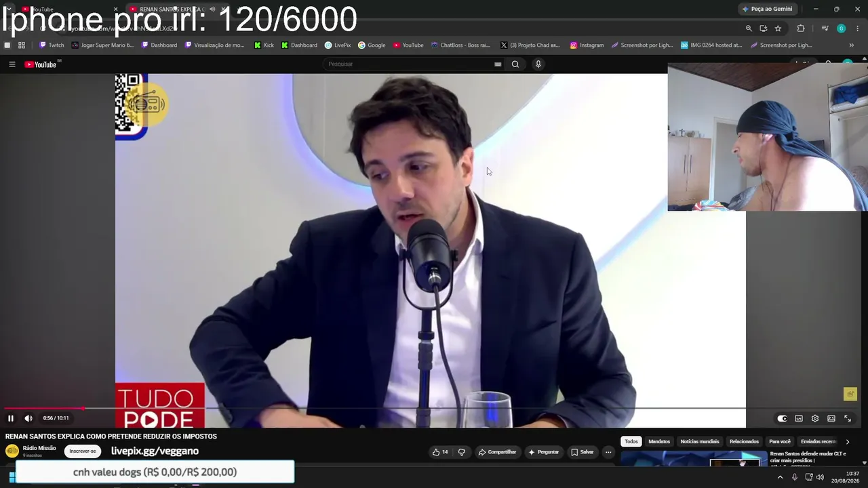Open the tab search dropdown arrow

point(9,9)
